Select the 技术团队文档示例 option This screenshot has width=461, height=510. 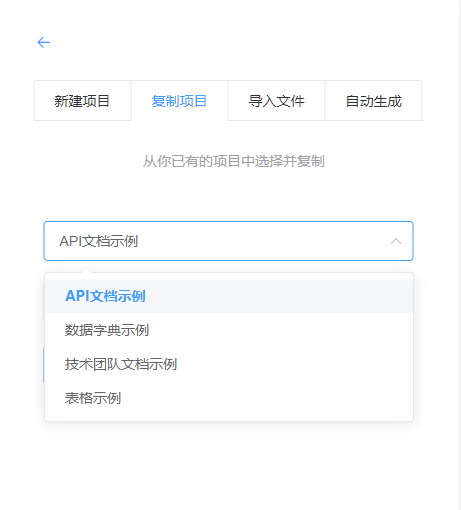pos(229,364)
